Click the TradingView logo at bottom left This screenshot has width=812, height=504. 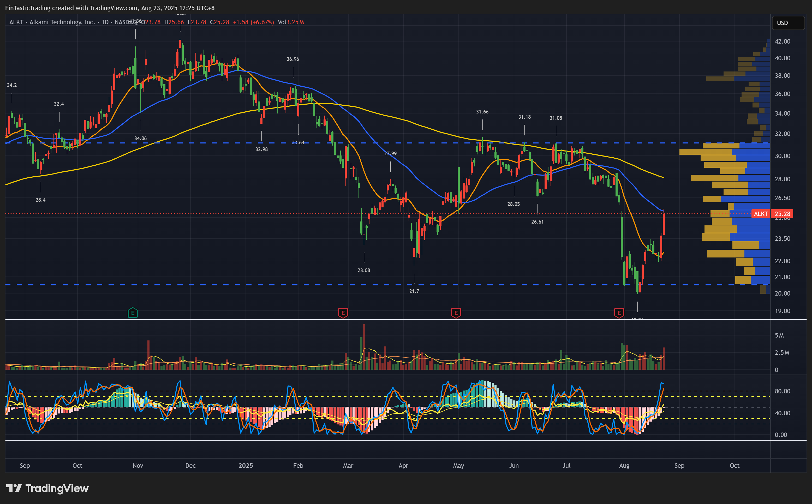[47, 488]
